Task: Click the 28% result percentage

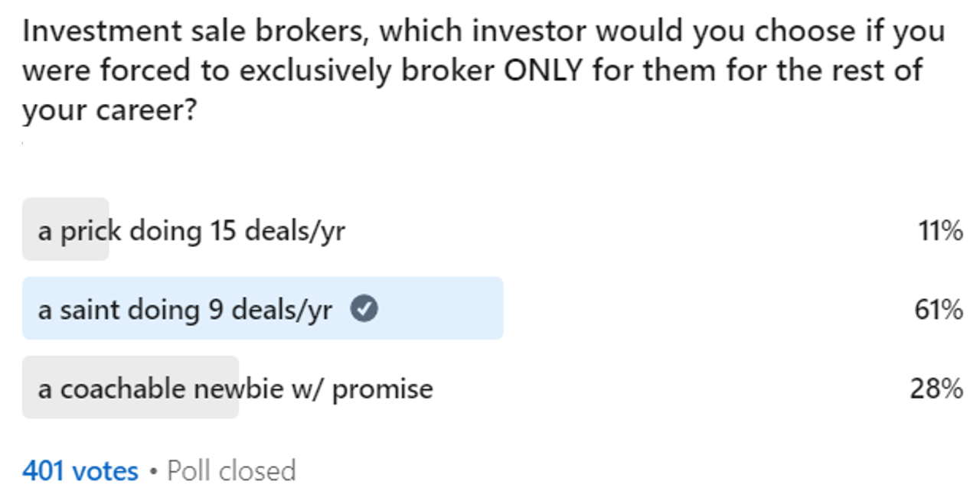Action: (x=936, y=389)
